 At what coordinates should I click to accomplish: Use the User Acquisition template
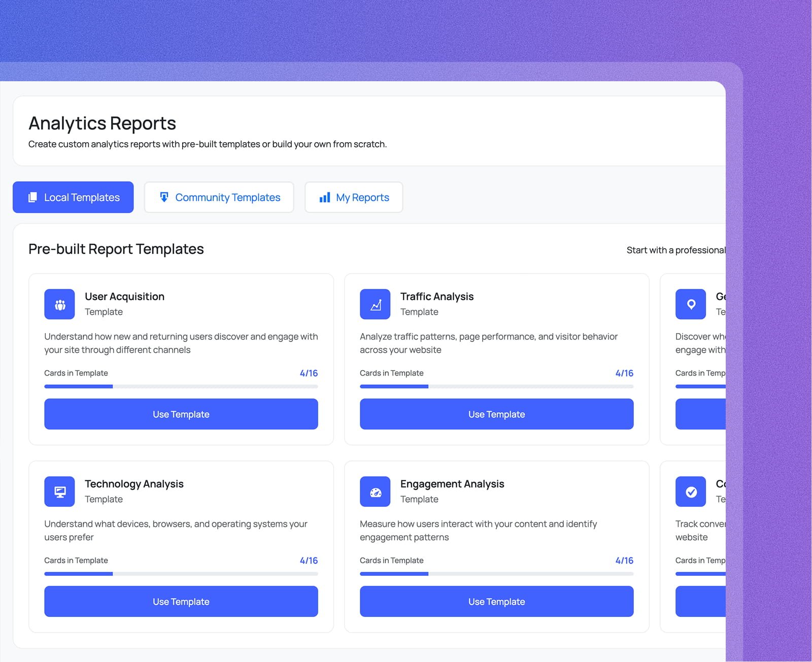tap(181, 414)
